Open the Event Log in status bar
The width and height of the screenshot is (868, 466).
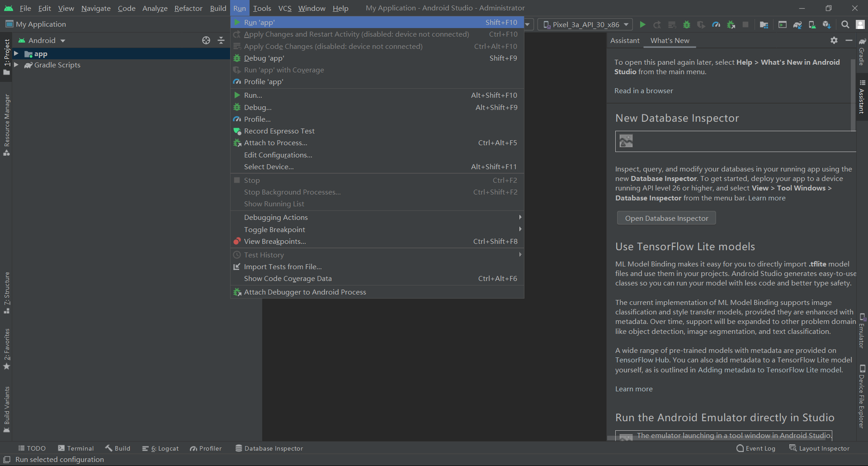point(756,448)
